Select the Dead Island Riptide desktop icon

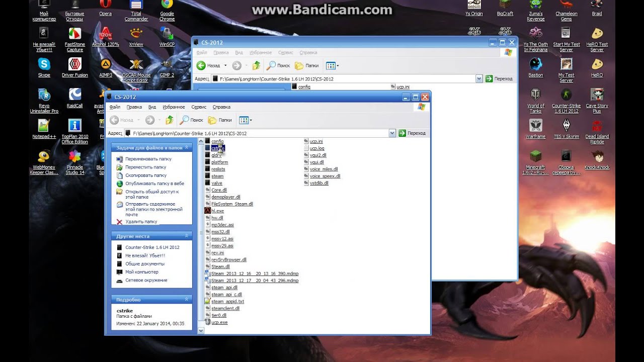tap(597, 132)
